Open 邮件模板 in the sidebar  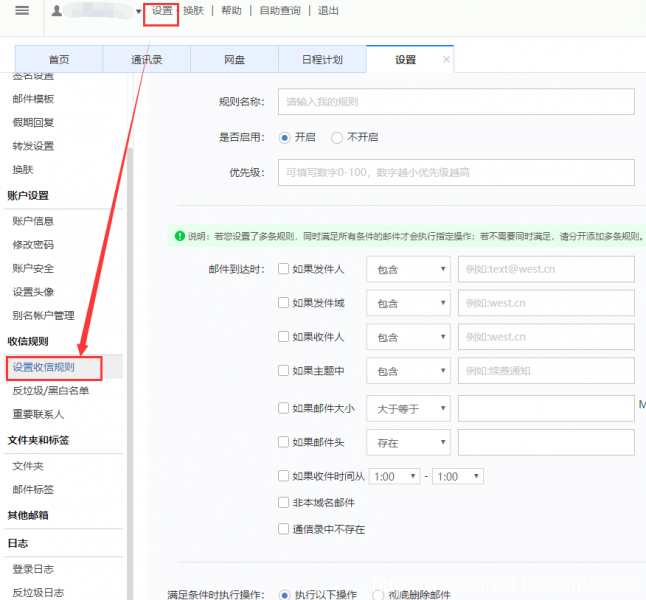[33, 99]
